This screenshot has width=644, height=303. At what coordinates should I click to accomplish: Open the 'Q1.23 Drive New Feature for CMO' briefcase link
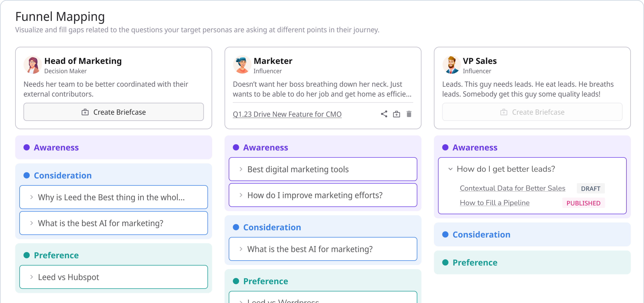(287, 114)
